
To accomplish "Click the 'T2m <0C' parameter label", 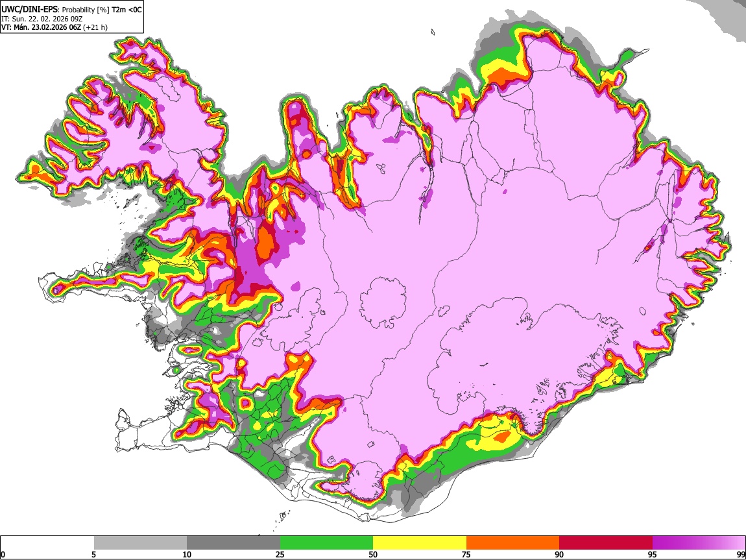I will click(126, 10).
